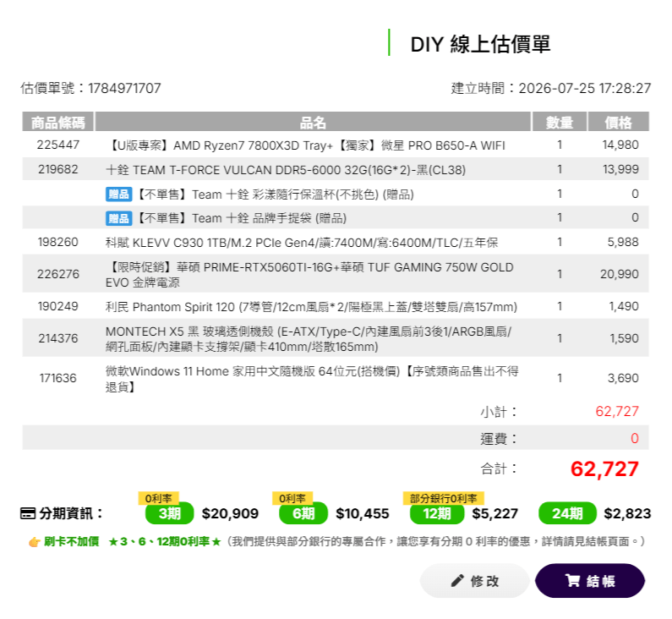Click the price 14,980
Screen dimensions: 672x619
point(620,145)
